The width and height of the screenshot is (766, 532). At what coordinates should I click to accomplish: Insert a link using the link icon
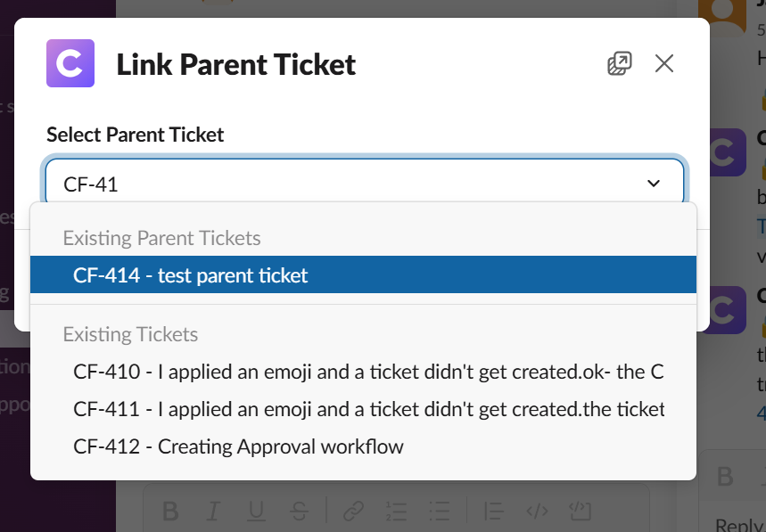pyautogui.click(x=354, y=511)
